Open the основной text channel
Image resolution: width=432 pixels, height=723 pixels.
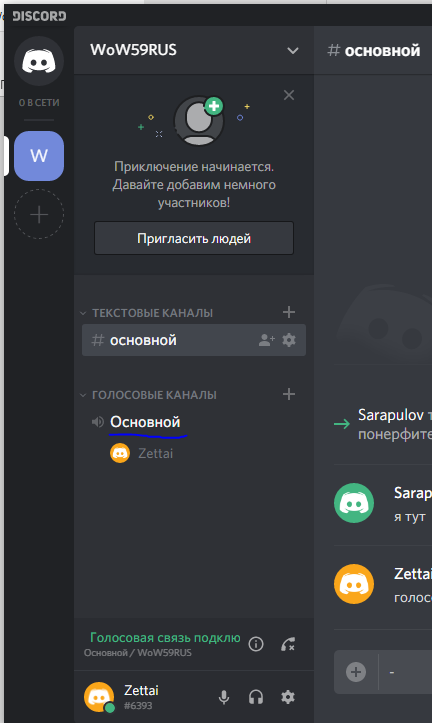[x=194, y=340]
